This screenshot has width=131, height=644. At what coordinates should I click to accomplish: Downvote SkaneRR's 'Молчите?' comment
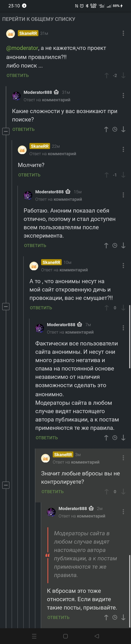pyautogui.click(x=123, y=175)
